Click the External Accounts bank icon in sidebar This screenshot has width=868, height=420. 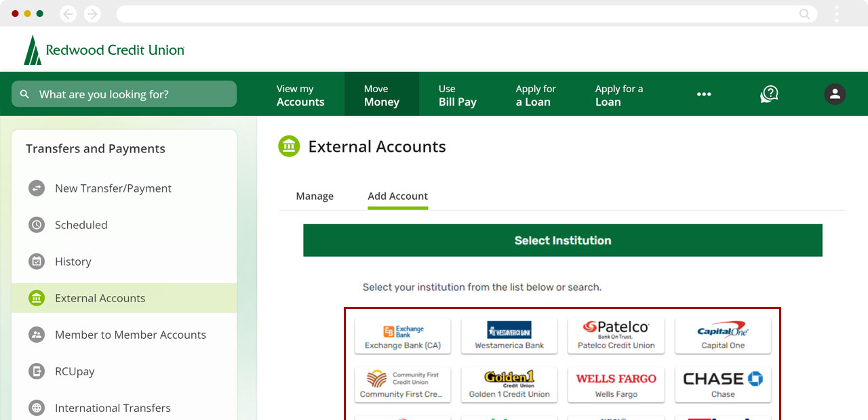coord(37,298)
